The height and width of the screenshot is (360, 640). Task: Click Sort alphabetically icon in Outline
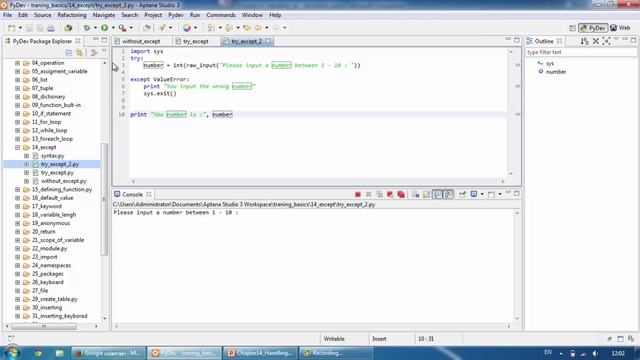click(x=584, y=41)
